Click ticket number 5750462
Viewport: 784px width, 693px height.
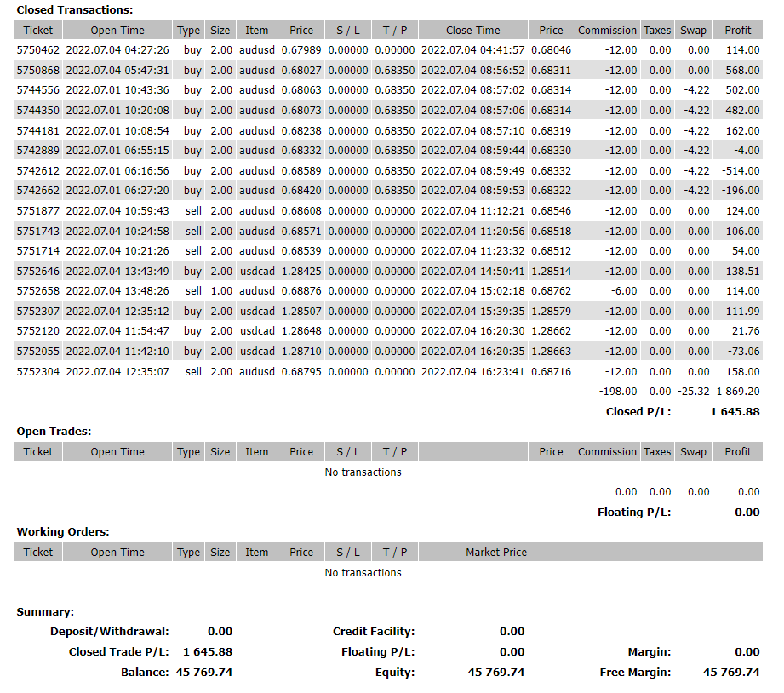coord(38,50)
